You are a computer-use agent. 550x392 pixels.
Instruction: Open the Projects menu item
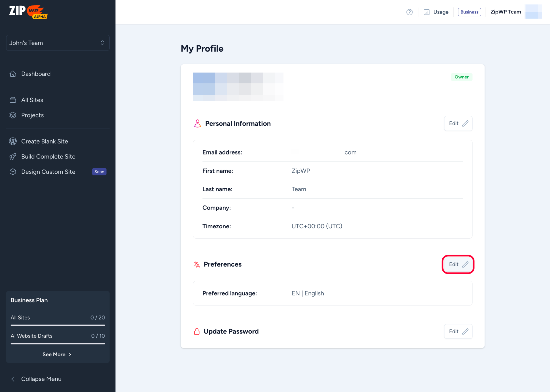pos(32,115)
